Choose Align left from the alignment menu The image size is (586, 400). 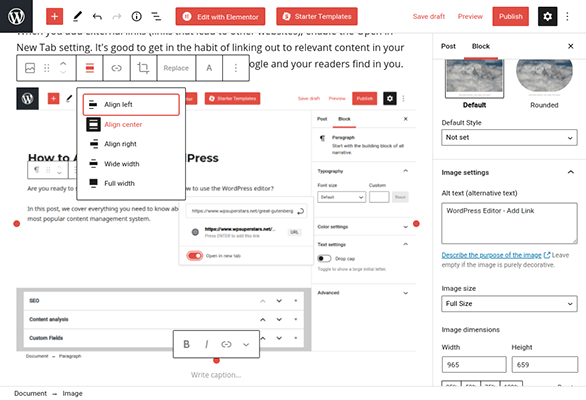click(131, 105)
